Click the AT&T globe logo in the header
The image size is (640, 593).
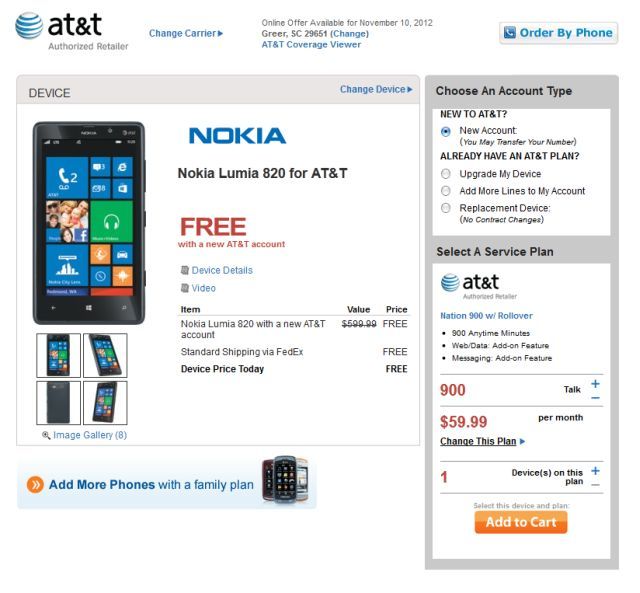29,26
